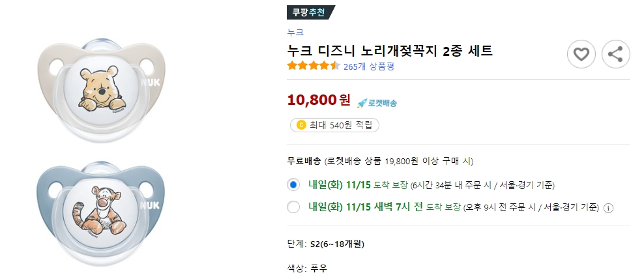This screenshot has width=644, height=275.
Task: Click the 로켓배송 rocket badge
Action: (377, 102)
